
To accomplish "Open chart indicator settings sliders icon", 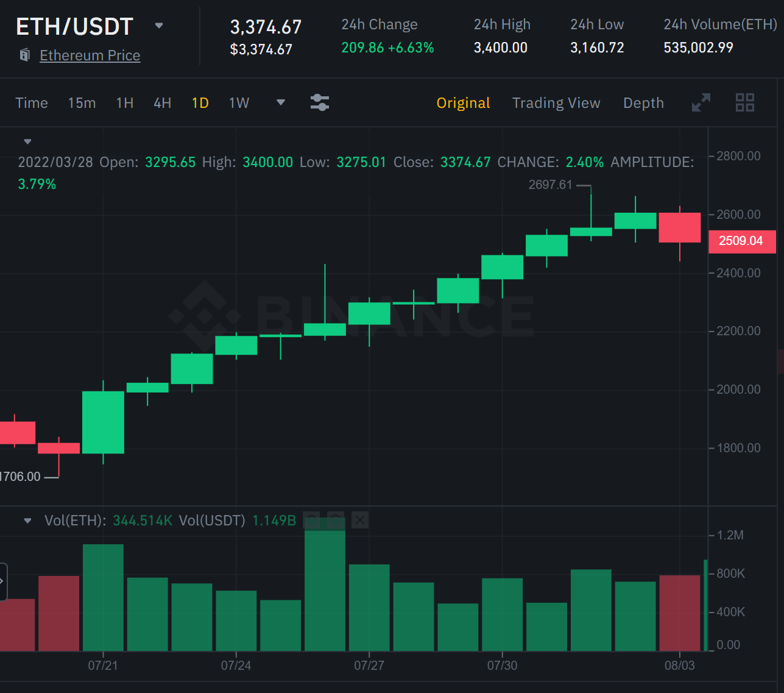I will 320,102.
